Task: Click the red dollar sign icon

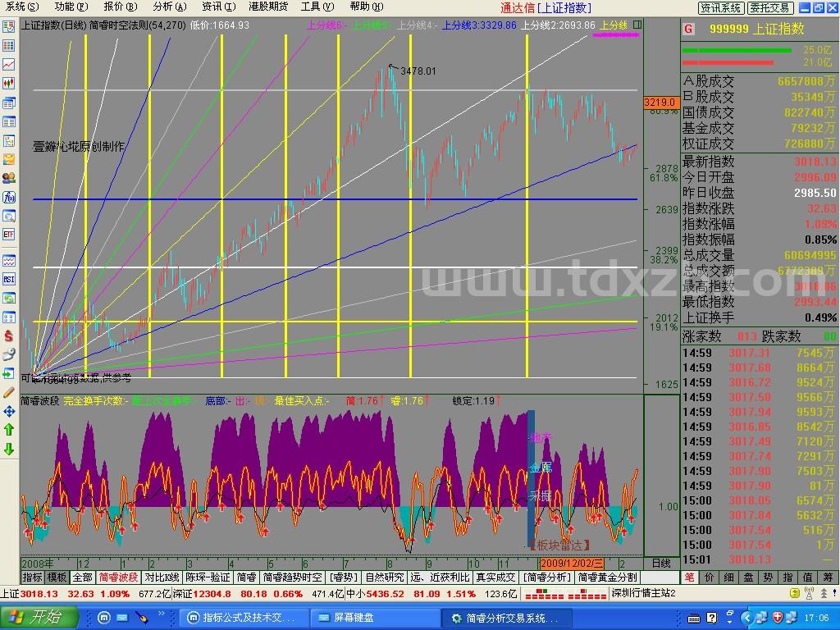Action: [8, 336]
